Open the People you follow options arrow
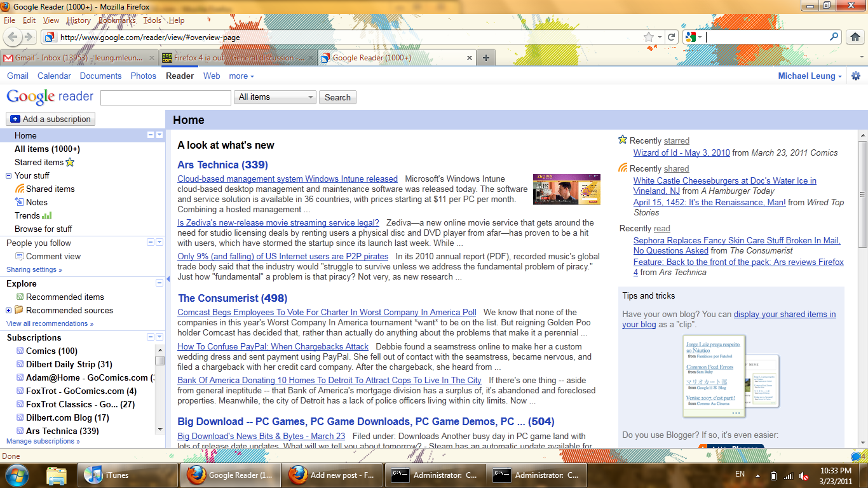 pyautogui.click(x=159, y=242)
